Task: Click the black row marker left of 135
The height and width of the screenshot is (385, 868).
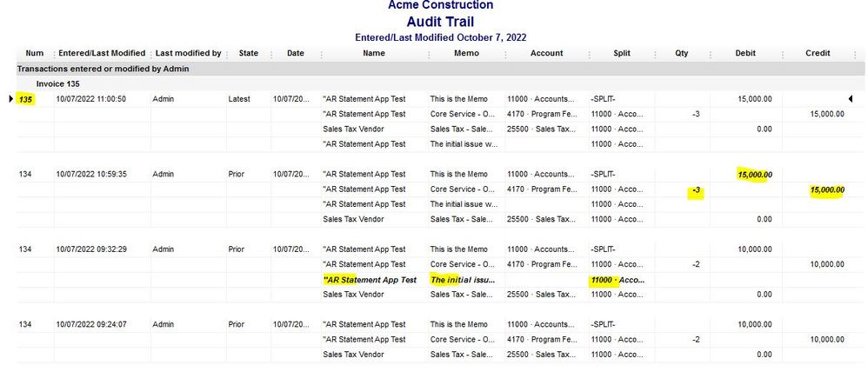Action: point(11,99)
